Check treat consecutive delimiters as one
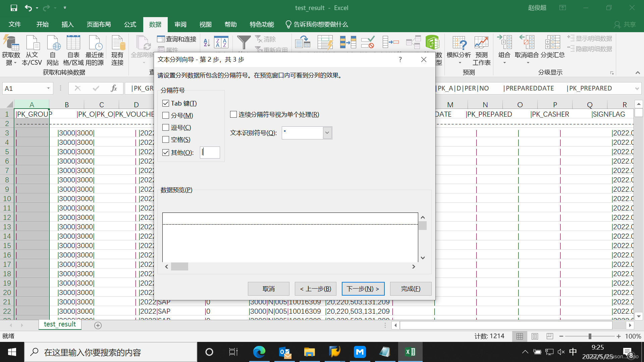This screenshot has width=644, height=362. click(x=233, y=114)
